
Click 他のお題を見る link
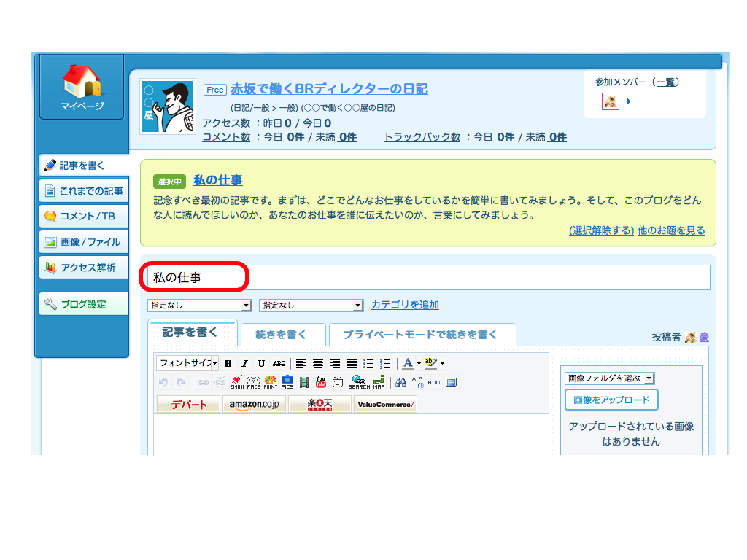click(x=671, y=230)
